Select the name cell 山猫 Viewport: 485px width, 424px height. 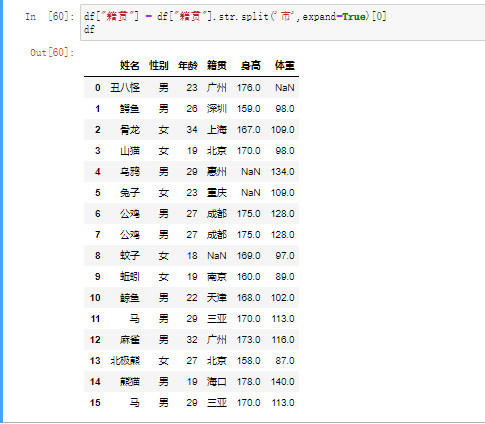pos(130,151)
